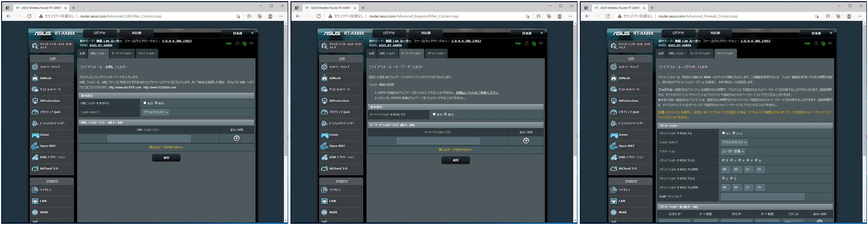
Task: Select 無効 radio for URL フィルター
Action: pos(156,103)
